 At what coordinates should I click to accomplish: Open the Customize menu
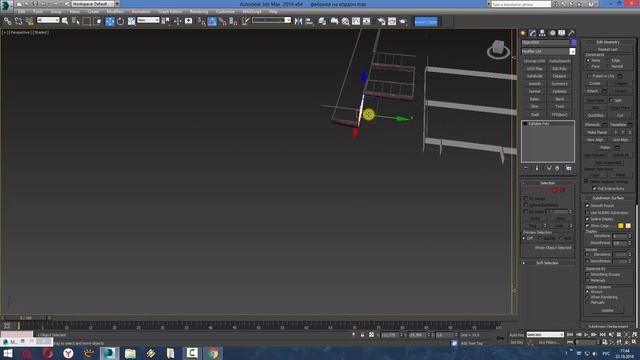point(225,11)
